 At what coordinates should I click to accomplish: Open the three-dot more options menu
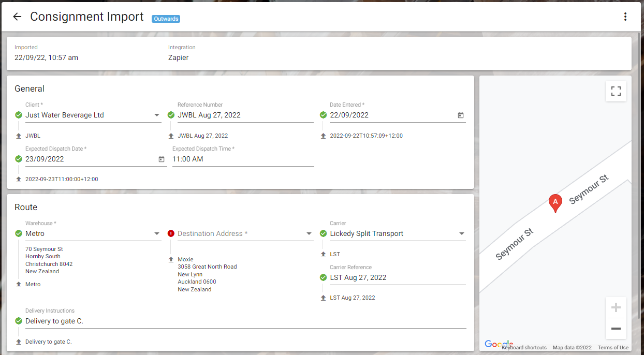tap(625, 17)
